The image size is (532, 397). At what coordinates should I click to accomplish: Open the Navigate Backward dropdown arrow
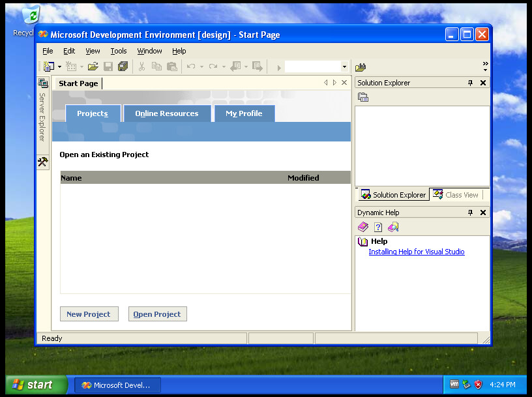pos(246,67)
